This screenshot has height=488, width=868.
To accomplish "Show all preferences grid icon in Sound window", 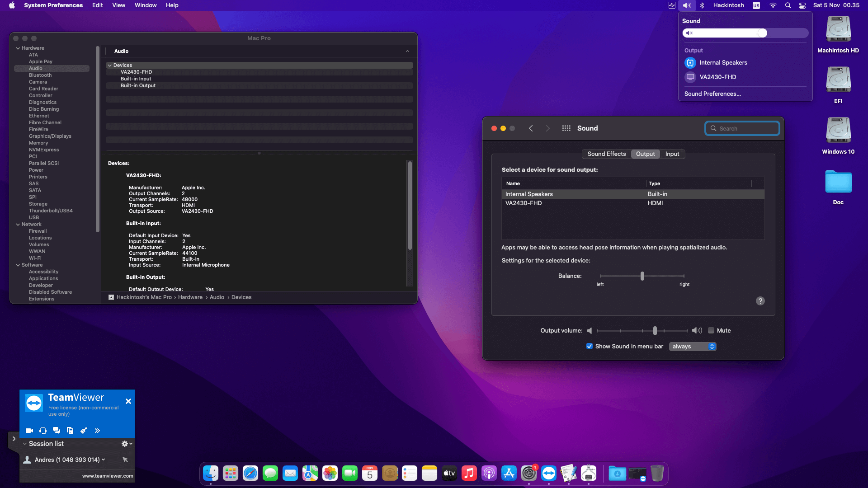I will (566, 128).
